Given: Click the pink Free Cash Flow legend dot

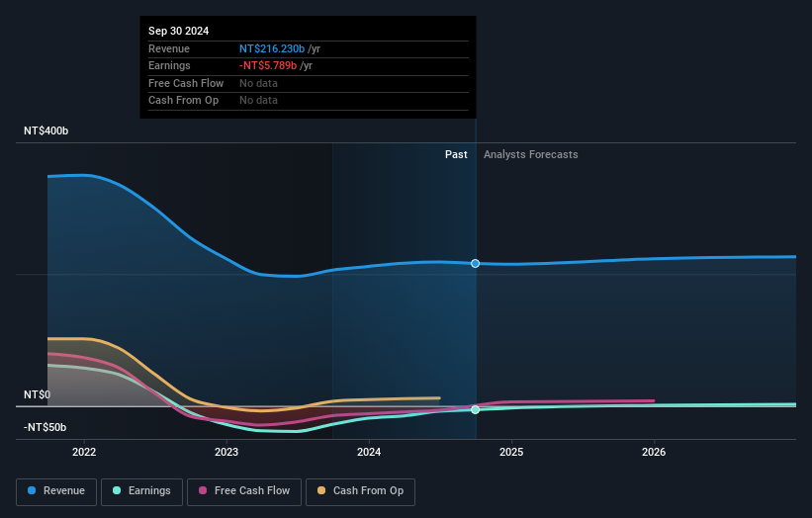Looking at the screenshot, I should [203, 490].
